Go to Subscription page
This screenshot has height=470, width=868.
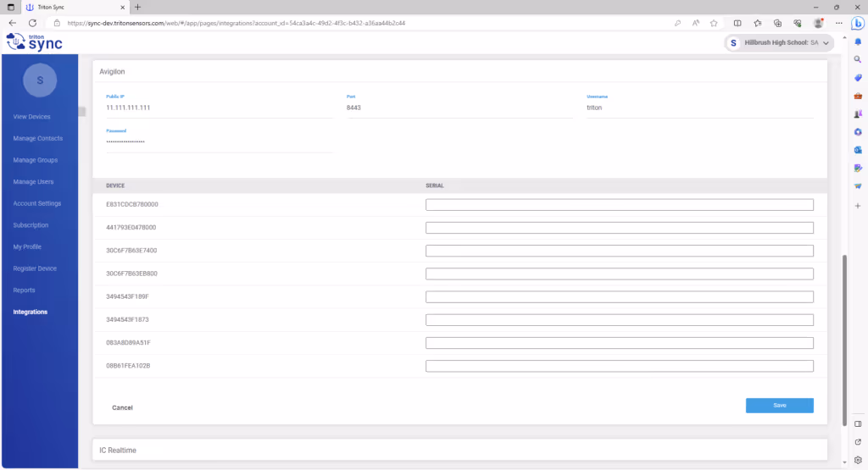[x=31, y=225]
